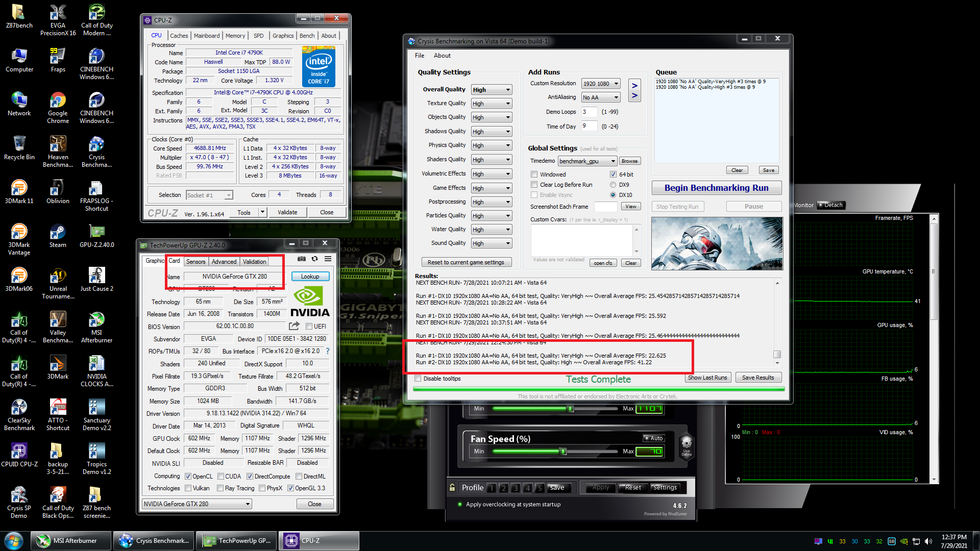Open the Oblivion desktop icon
The height and width of the screenshot is (551, 980).
point(58,192)
